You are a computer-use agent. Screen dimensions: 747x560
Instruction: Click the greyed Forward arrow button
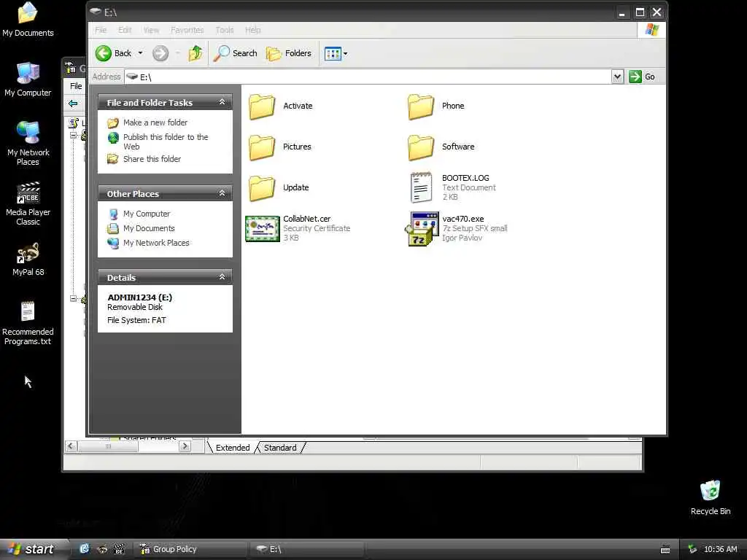[x=160, y=53]
